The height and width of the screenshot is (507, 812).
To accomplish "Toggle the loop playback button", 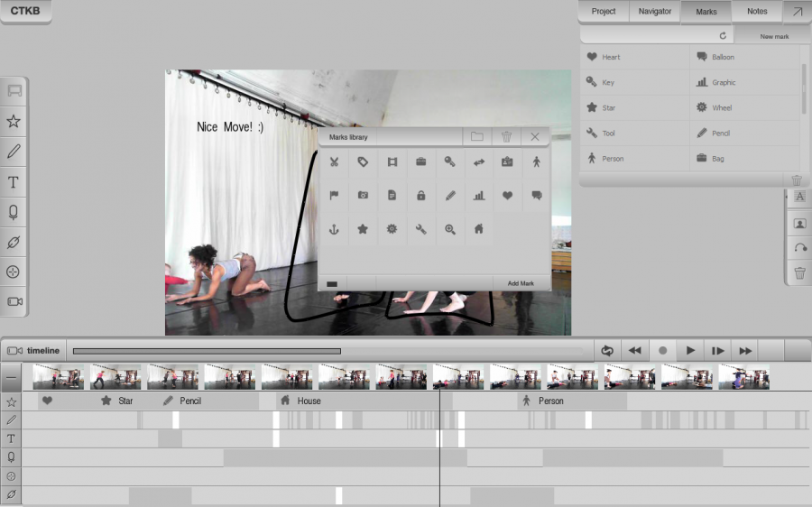I will click(607, 350).
